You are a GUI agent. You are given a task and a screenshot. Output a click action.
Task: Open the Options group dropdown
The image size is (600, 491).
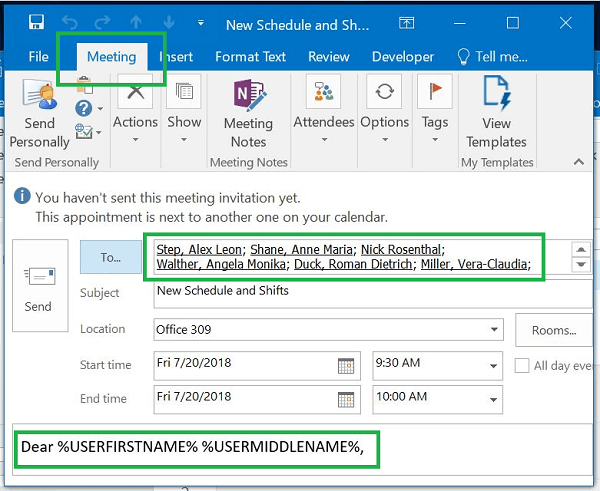(385, 111)
